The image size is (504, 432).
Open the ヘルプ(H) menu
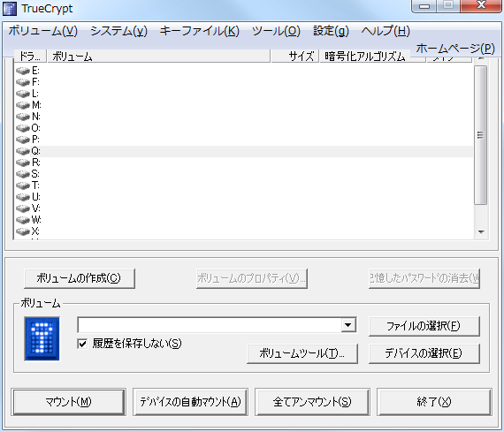[386, 31]
